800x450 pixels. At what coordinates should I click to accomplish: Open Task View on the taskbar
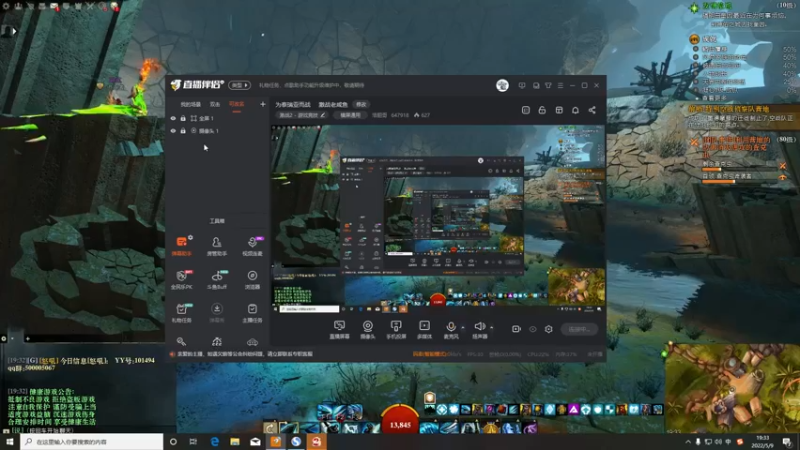point(193,441)
